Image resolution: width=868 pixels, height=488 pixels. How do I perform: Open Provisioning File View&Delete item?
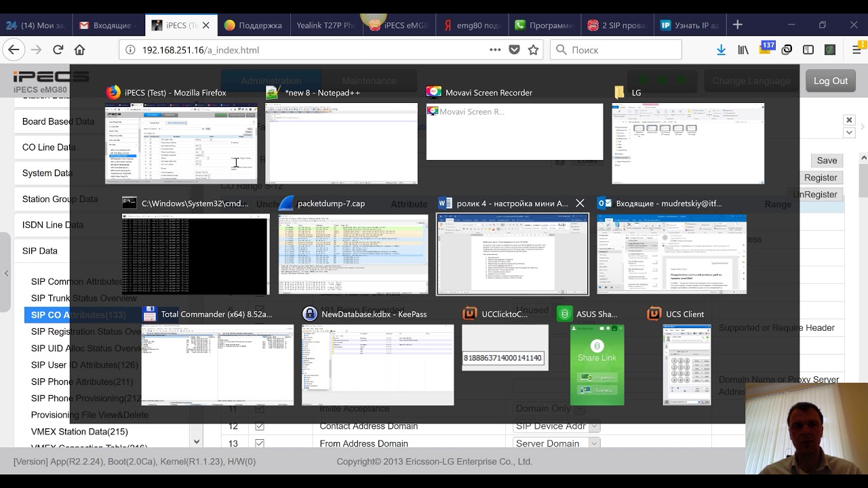[x=90, y=415]
